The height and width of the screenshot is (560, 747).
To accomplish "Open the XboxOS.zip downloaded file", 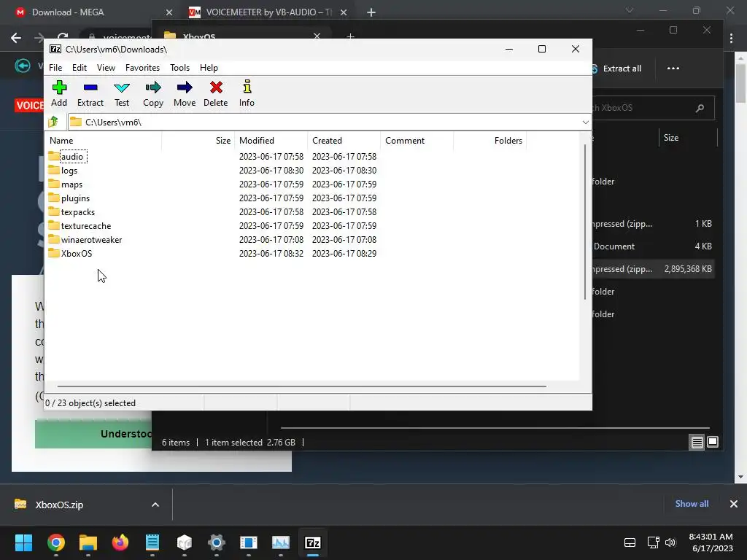I will coord(58,505).
